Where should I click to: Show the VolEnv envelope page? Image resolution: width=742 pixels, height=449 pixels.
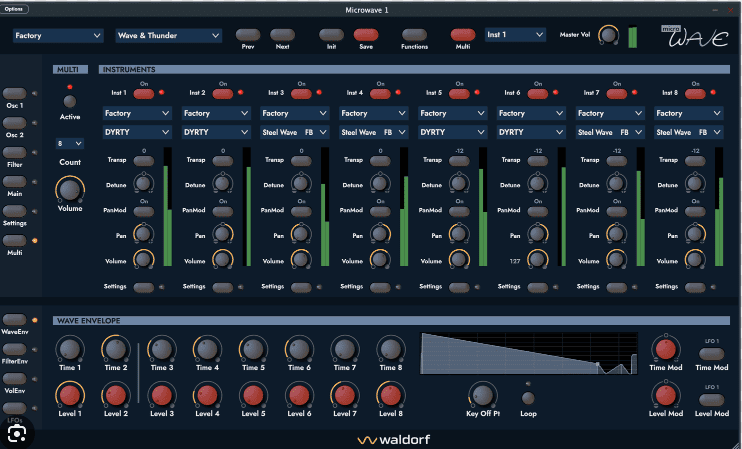coord(15,379)
